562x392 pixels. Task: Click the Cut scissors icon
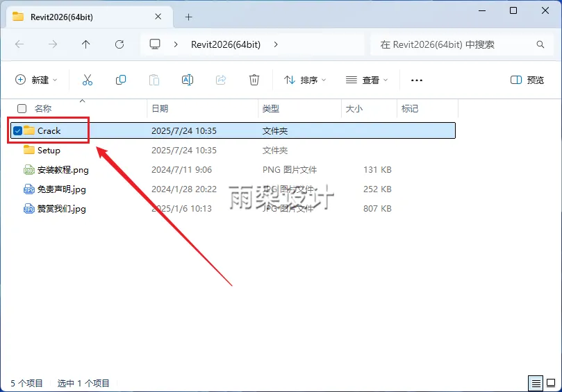tap(87, 80)
